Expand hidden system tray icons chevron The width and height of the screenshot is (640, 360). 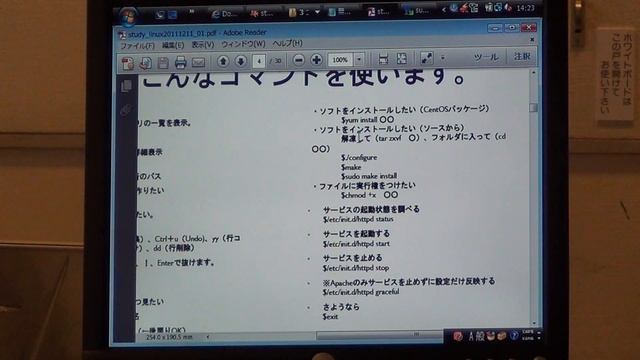coord(444,9)
